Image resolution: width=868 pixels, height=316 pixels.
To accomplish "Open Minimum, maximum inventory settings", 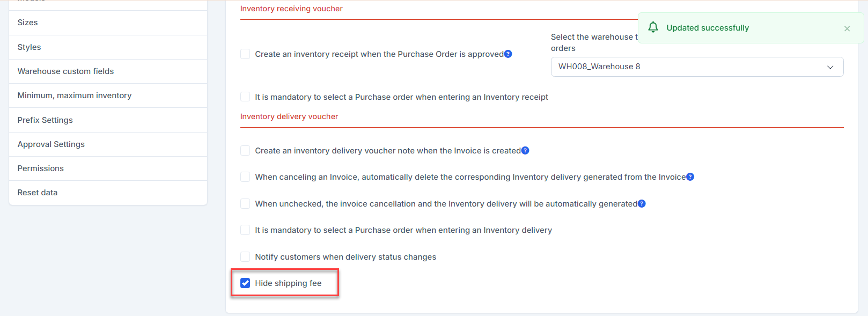I will pyautogui.click(x=75, y=95).
